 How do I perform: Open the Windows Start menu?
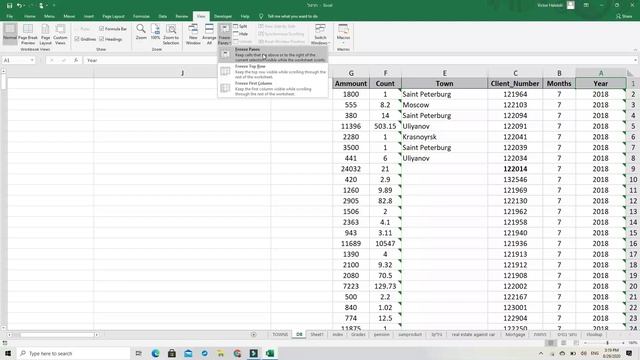pos(8,353)
